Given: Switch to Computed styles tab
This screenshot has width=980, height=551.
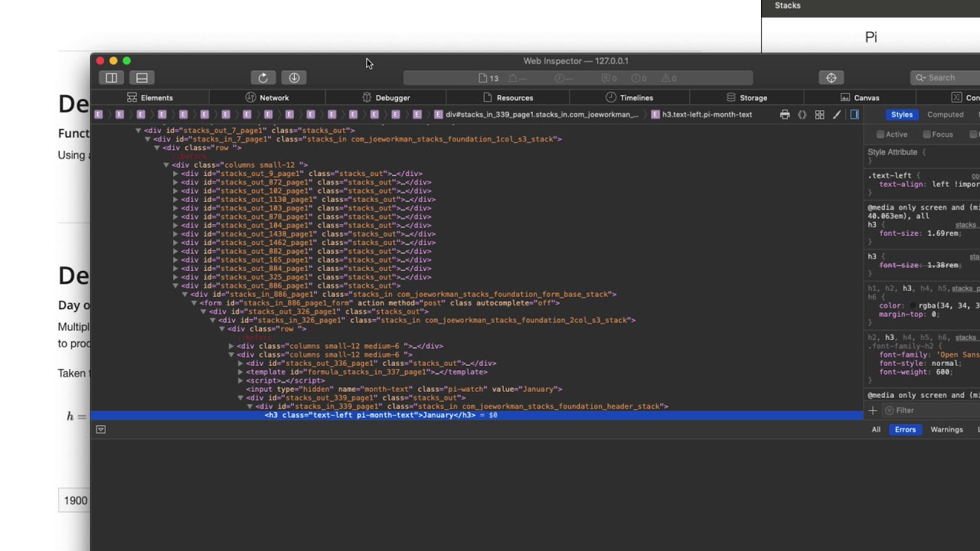Looking at the screenshot, I should point(946,115).
